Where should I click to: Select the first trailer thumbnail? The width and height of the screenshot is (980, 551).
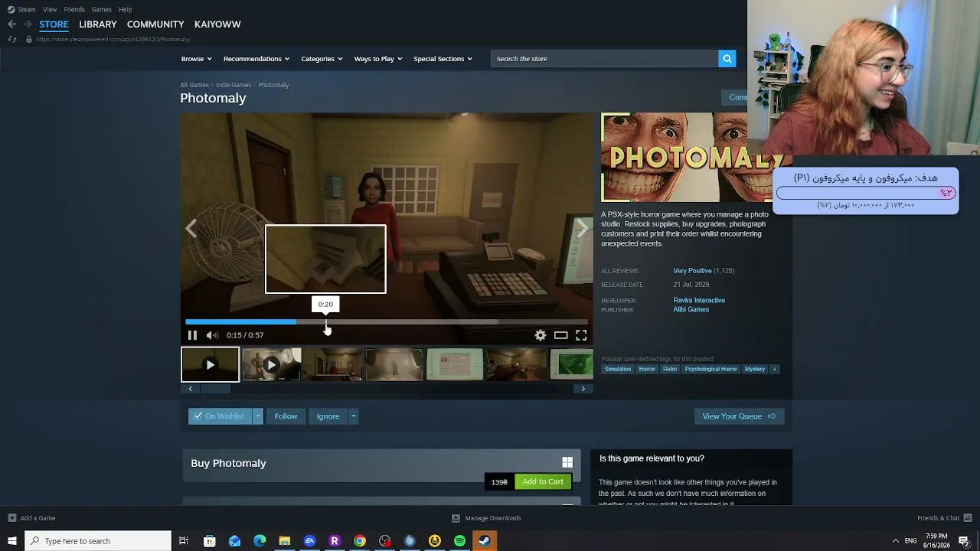coord(210,365)
